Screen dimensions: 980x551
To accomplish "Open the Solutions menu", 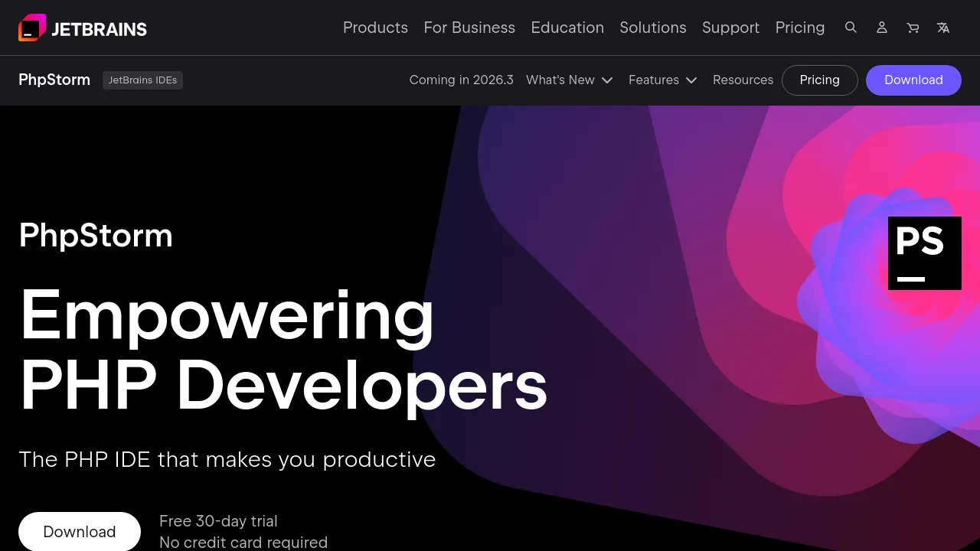I will pos(653,28).
